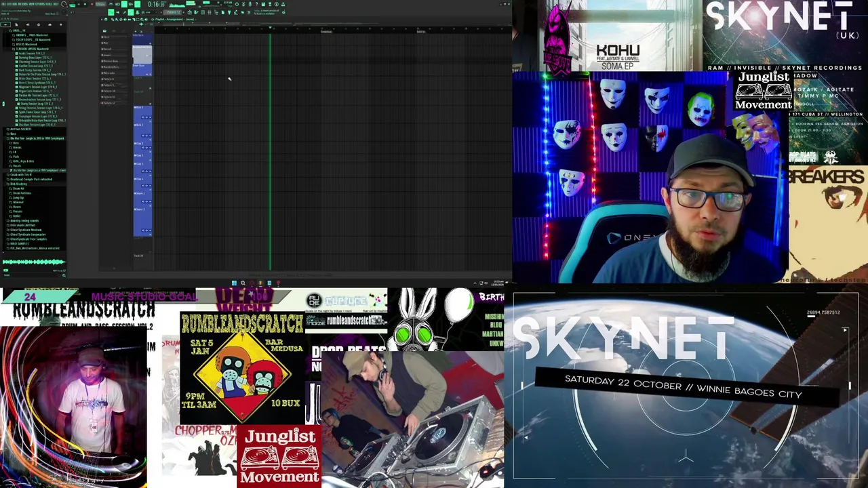
Task: Click the microphone icon in top toolbar
Action: (250, 4)
